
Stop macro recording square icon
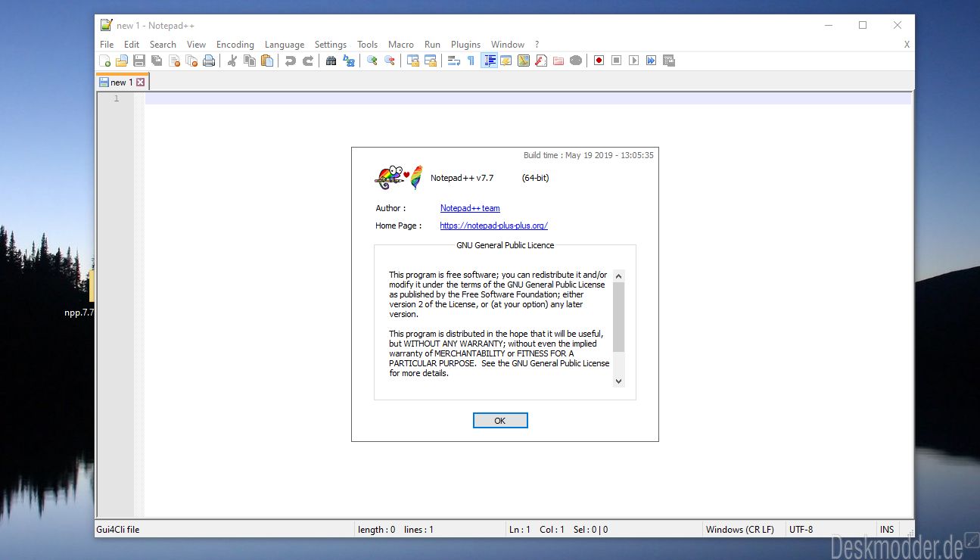tap(617, 61)
